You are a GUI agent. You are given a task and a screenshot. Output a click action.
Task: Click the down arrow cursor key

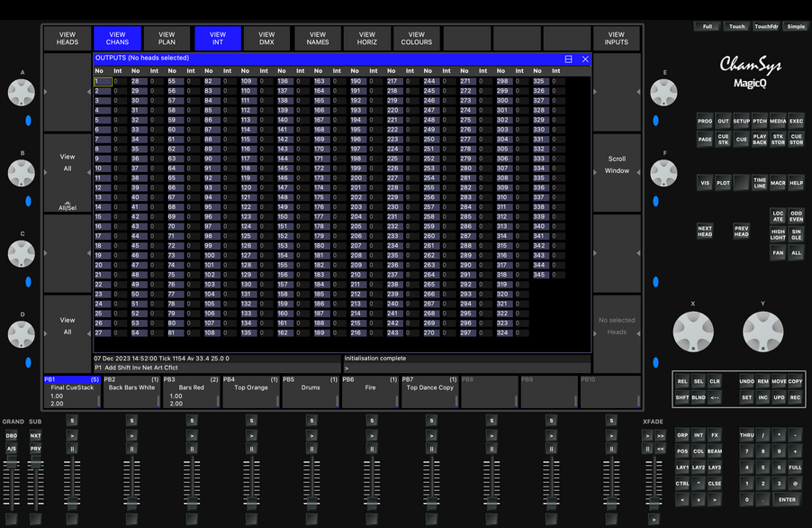[699, 499]
